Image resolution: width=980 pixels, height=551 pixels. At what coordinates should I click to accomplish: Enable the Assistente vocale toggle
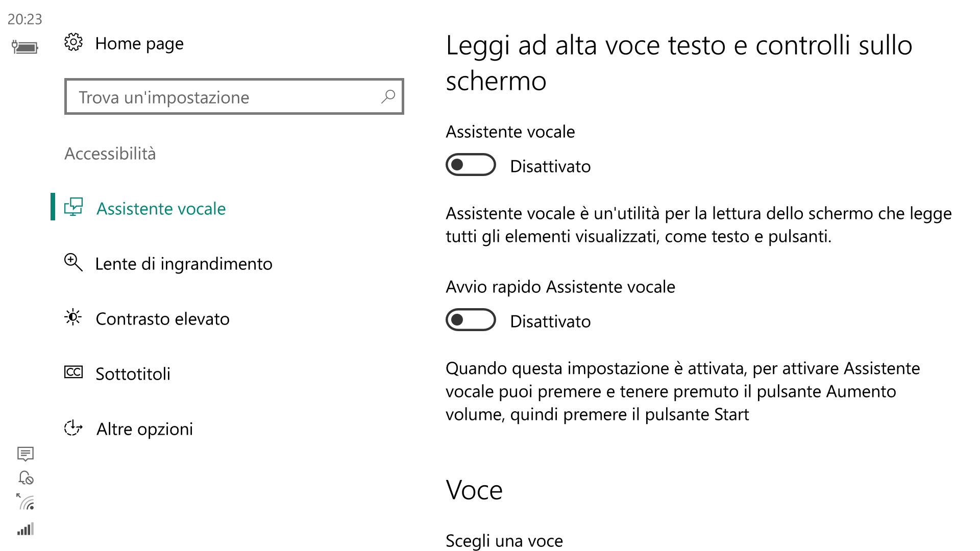click(471, 165)
